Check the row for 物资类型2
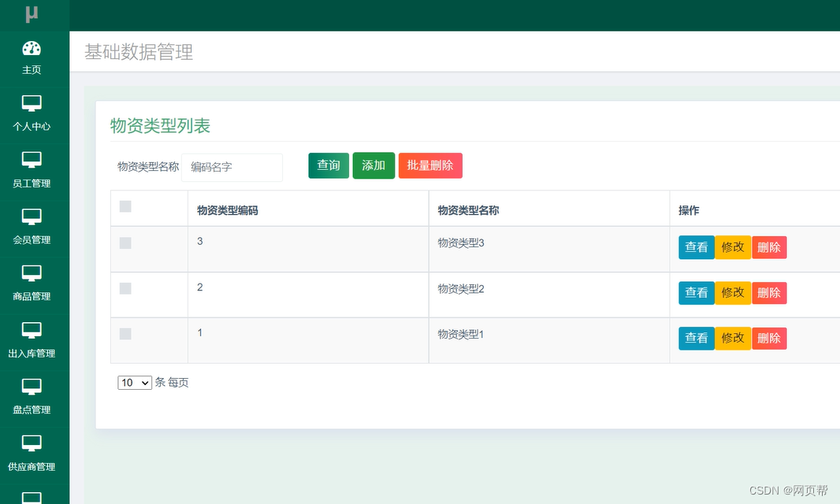The width and height of the screenshot is (840, 504). [125, 289]
